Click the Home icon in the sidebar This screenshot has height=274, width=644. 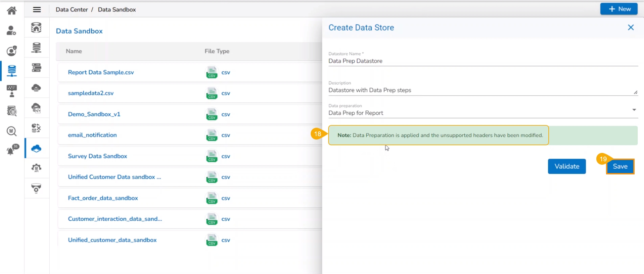click(x=12, y=10)
